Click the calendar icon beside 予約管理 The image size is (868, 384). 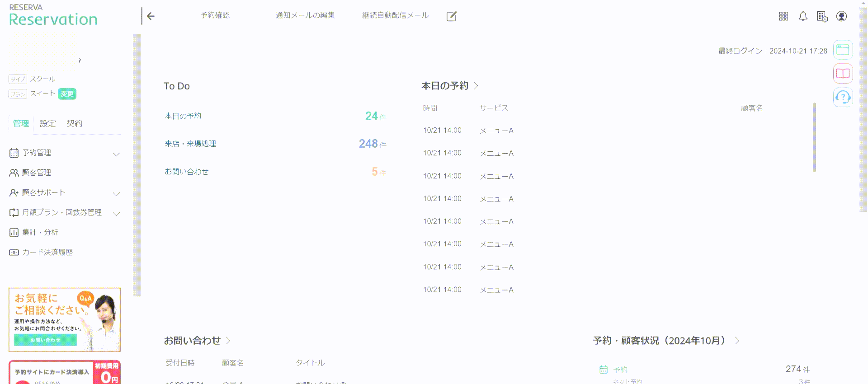coord(14,153)
